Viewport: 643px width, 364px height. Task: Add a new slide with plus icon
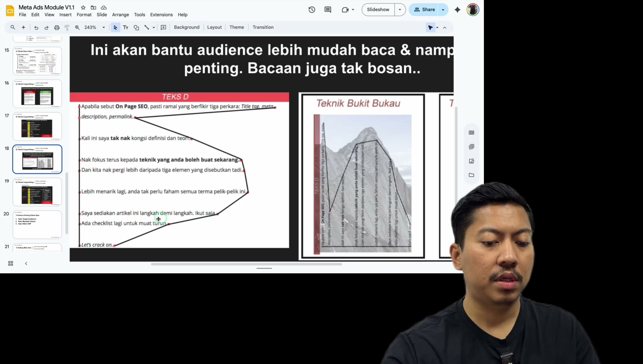[x=23, y=27]
